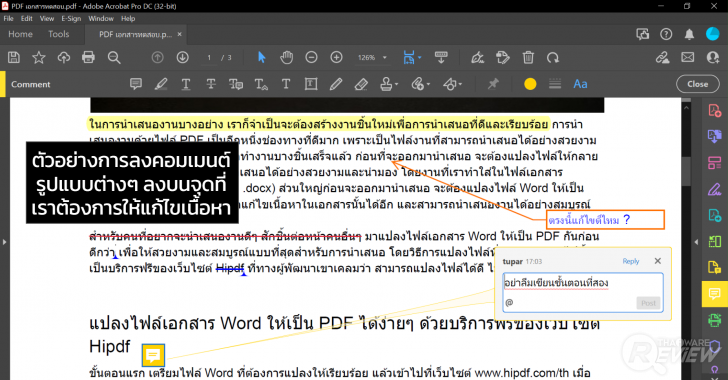Open the Window menu
728x380 pixels.
(101, 19)
